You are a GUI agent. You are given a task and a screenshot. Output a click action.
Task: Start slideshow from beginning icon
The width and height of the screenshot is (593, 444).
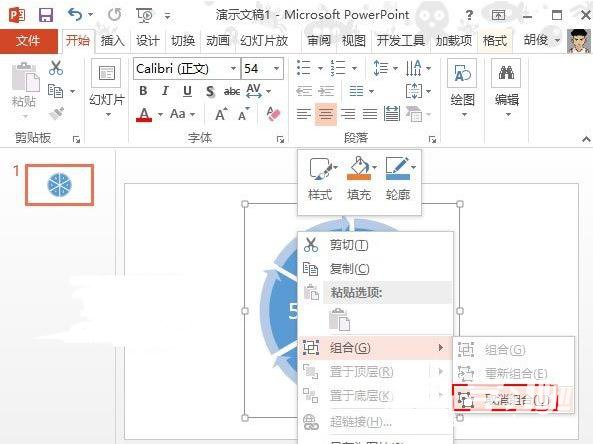[x=144, y=15]
